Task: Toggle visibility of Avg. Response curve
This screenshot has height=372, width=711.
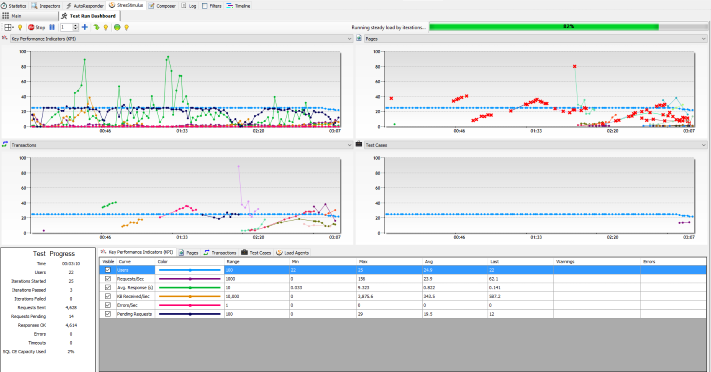Action: [108, 287]
